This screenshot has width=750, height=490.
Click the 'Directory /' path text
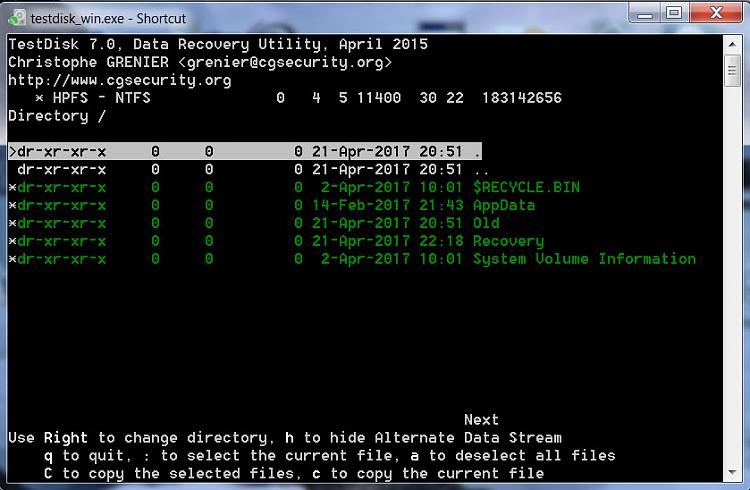[56, 116]
